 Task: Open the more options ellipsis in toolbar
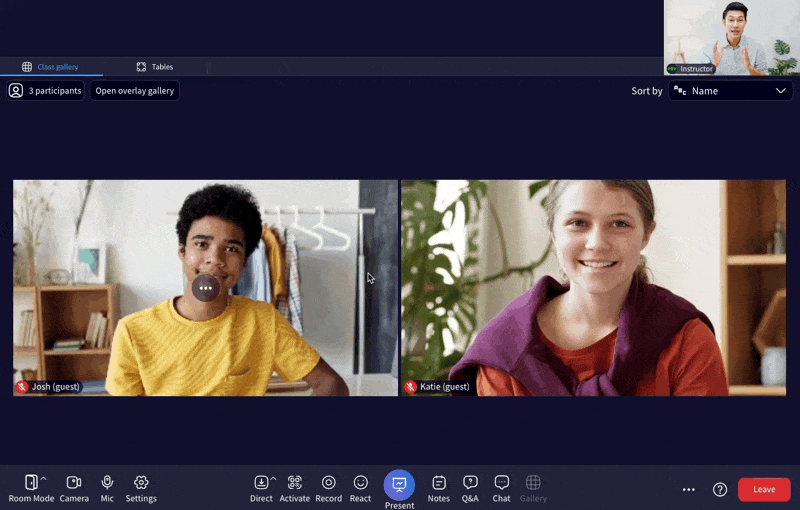click(x=688, y=490)
